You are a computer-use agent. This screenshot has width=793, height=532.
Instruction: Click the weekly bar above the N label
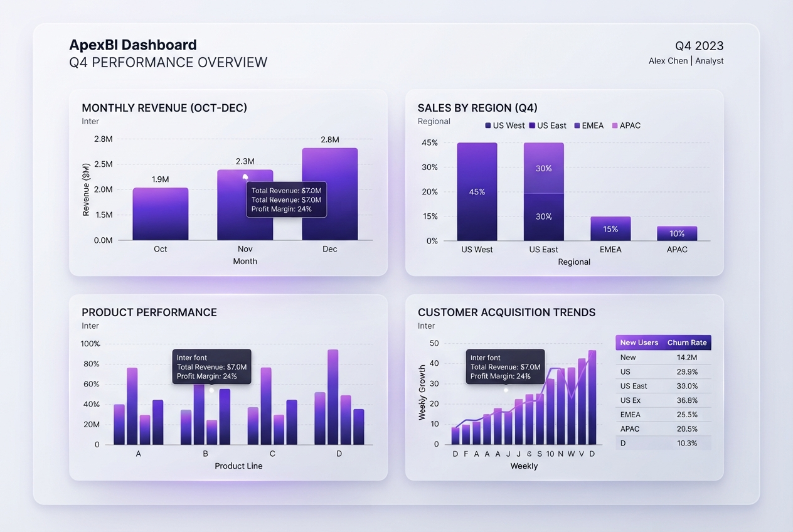561,407
